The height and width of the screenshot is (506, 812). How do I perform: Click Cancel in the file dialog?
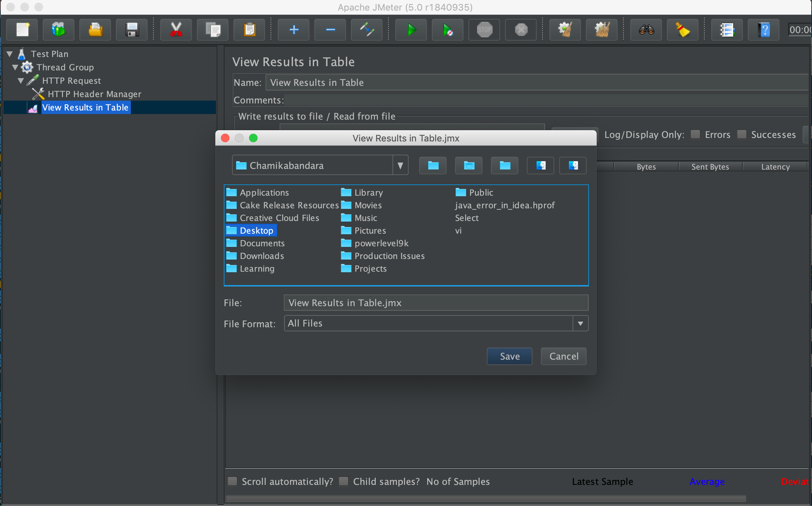point(564,356)
